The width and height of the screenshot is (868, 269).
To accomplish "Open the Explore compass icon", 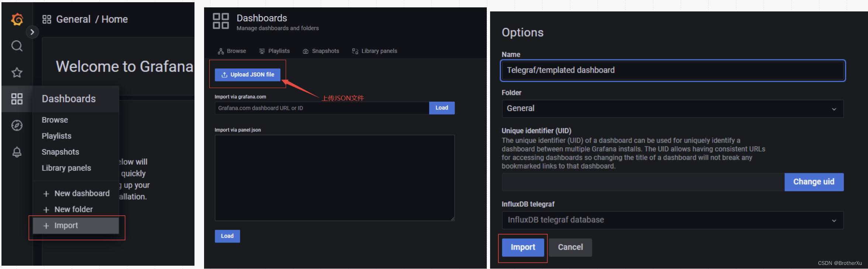I will click(x=17, y=126).
